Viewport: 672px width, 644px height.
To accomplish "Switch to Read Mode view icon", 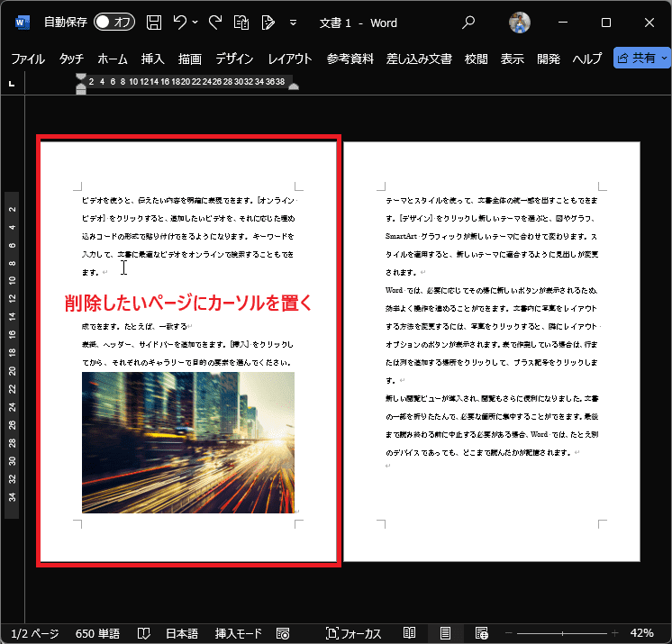I will pos(410,633).
